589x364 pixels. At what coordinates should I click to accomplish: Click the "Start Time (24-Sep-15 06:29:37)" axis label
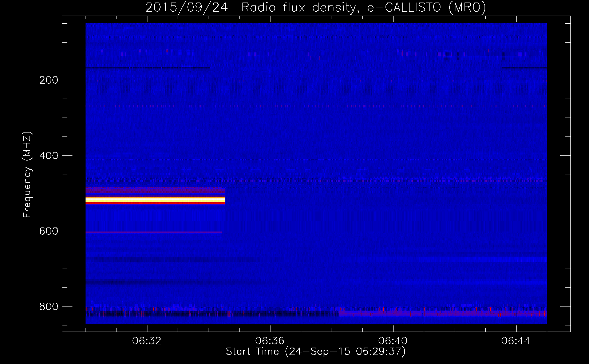316,352
